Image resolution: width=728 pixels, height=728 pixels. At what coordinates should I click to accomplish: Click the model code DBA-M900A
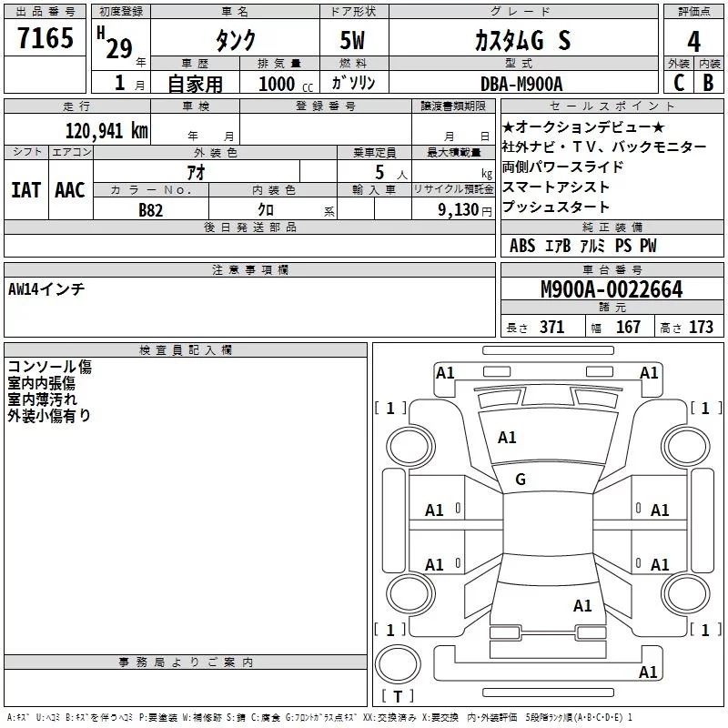click(521, 84)
